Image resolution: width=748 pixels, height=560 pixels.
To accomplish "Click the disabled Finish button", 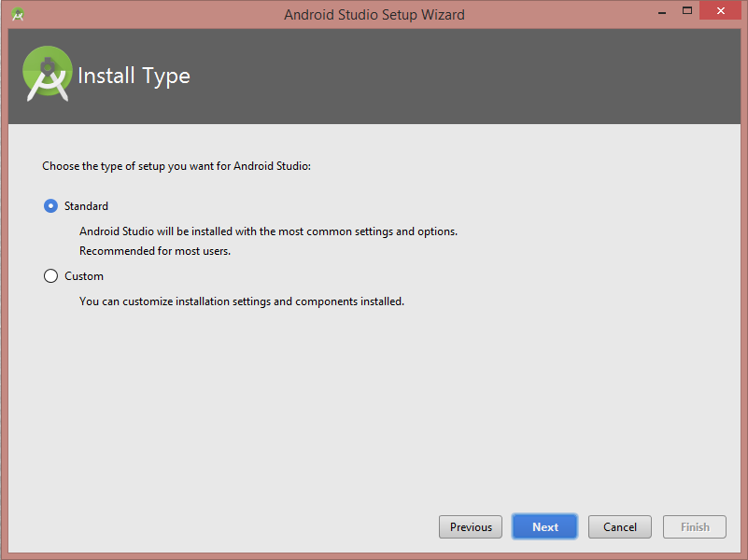I will [x=695, y=526].
